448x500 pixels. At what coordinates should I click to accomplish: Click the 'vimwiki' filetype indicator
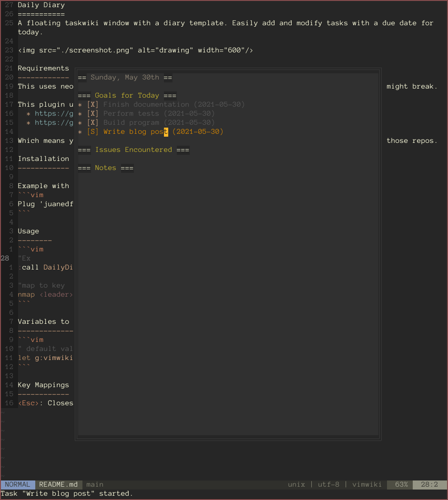coord(367,485)
